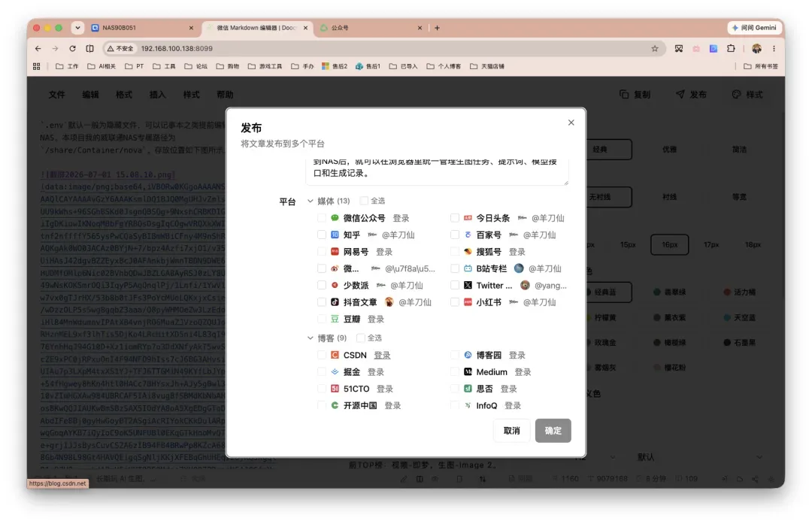Check the 知乎 platform checkbox
This screenshot has height=524, width=812.
(x=322, y=235)
